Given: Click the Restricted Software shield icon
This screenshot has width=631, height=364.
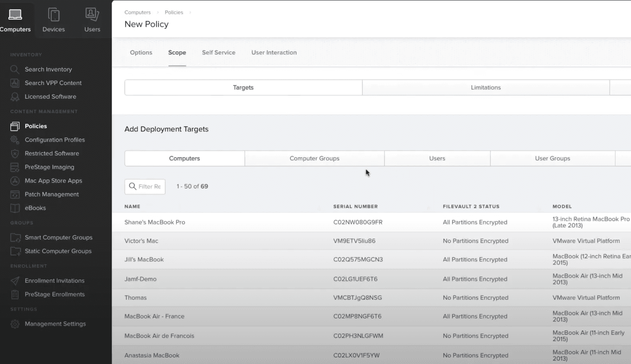Looking at the screenshot, I should (15, 154).
